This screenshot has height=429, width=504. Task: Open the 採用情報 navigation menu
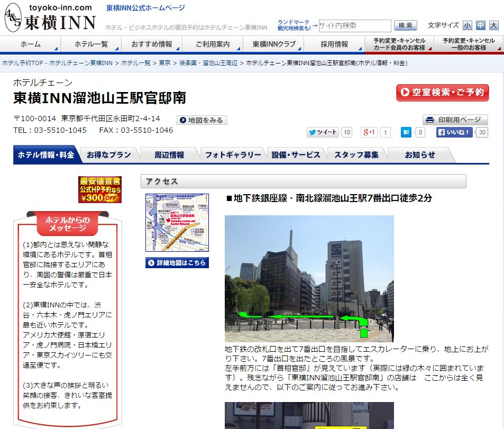(x=334, y=44)
